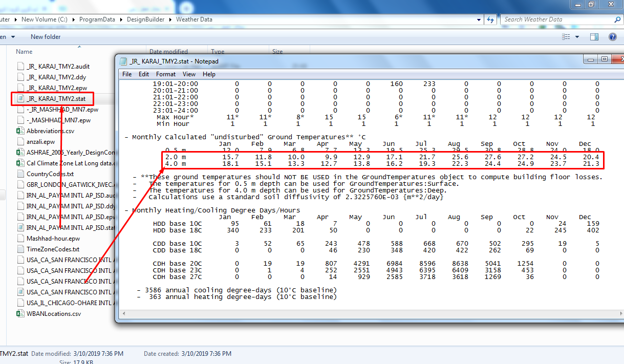
Task: Open the Edit menu in Notepad
Action: (x=144, y=74)
